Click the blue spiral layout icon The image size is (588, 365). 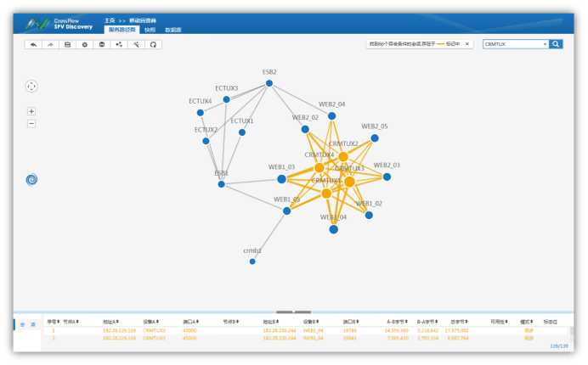[31, 179]
